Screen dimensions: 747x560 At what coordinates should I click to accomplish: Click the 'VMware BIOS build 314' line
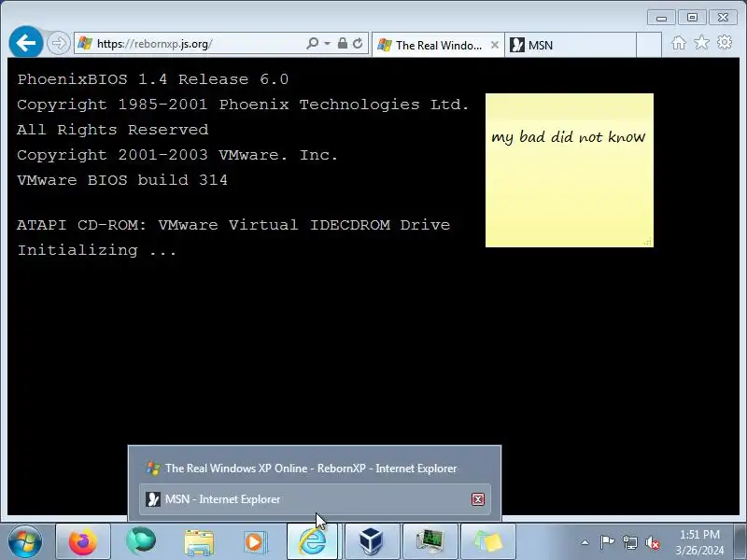click(122, 180)
